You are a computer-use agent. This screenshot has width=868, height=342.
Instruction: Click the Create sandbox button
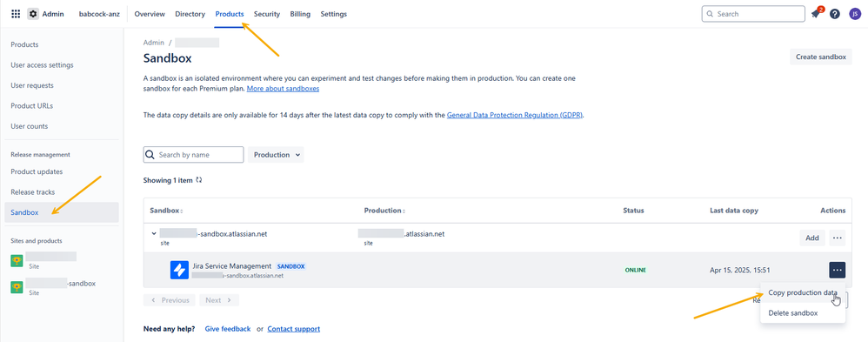coord(820,57)
